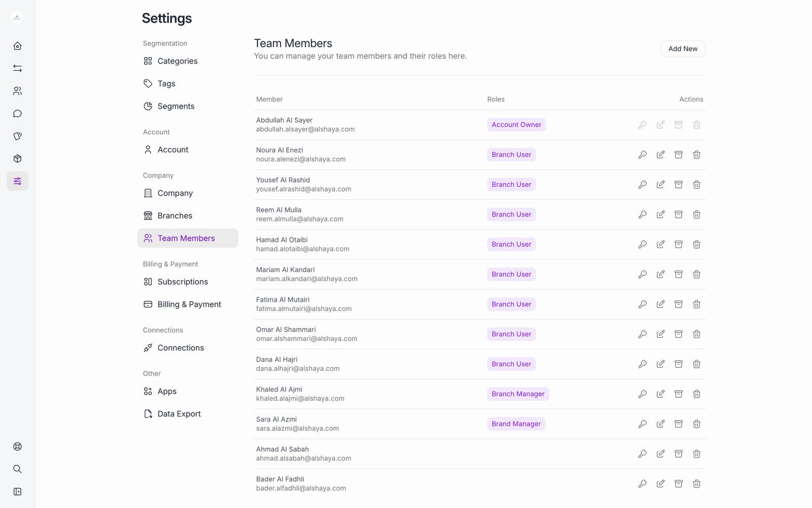Open Company settings
Viewport: 812px width, 508px height.
click(x=188, y=193)
